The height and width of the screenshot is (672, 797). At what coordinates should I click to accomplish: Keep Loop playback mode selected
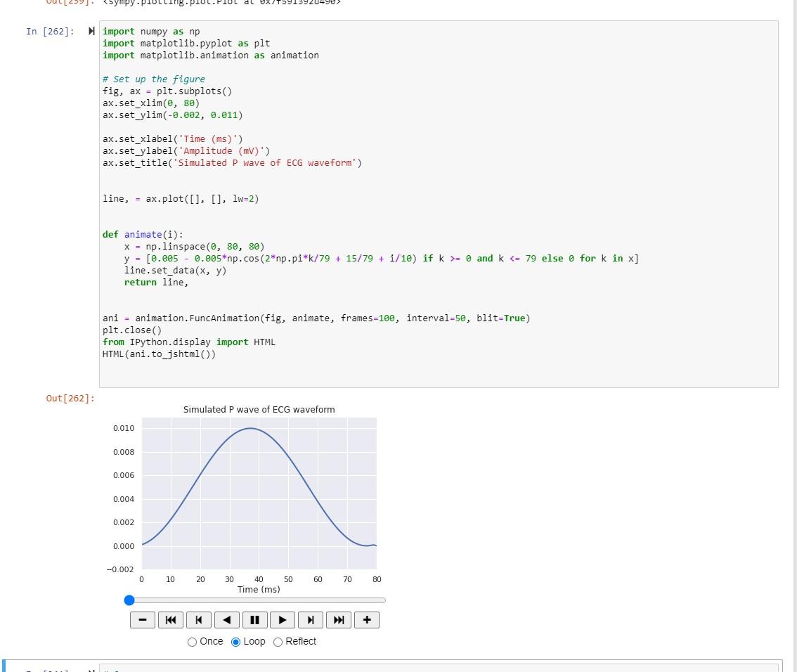tap(235, 642)
